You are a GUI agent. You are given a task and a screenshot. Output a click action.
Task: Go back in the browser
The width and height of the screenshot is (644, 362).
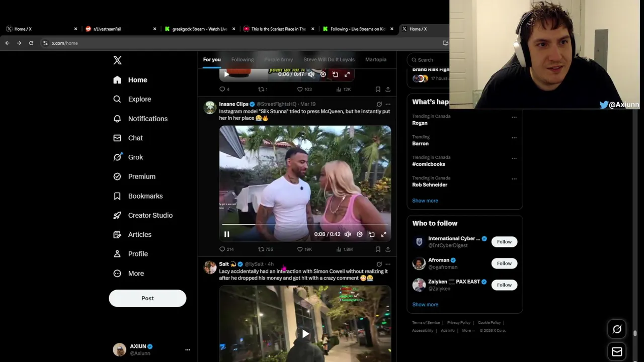[x=8, y=43]
